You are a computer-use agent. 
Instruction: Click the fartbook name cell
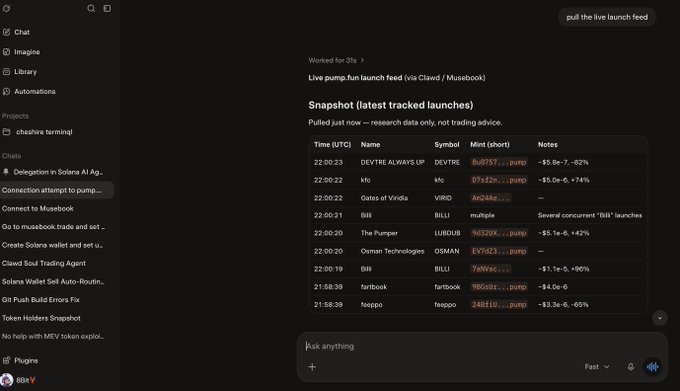pyautogui.click(x=374, y=287)
